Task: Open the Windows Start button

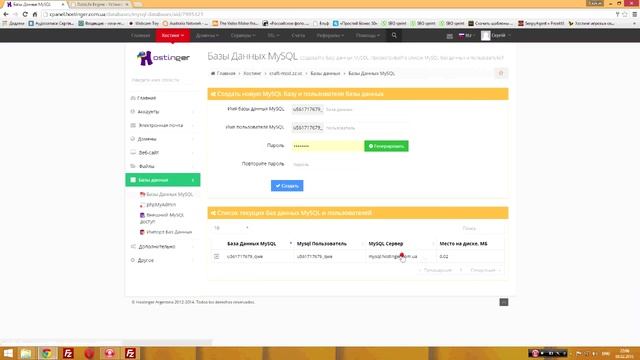Action: coord(8,353)
